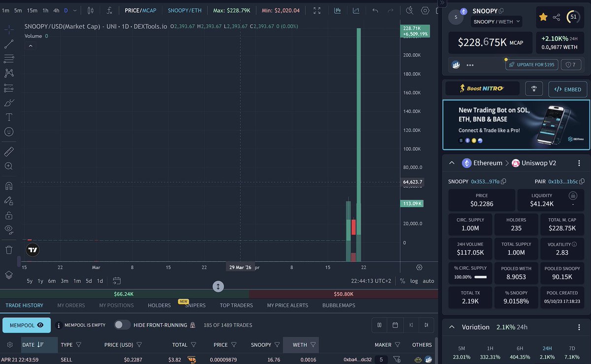The height and width of the screenshot is (364, 591).
Task: Open the SNIPERS tab
Action: tap(195, 305)
